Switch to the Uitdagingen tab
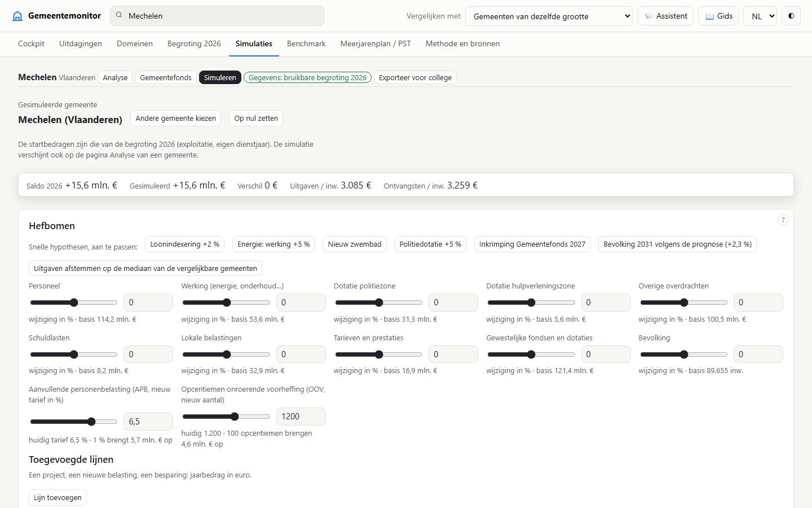This screenshot has height=508, width=812. tap(81, 43)
